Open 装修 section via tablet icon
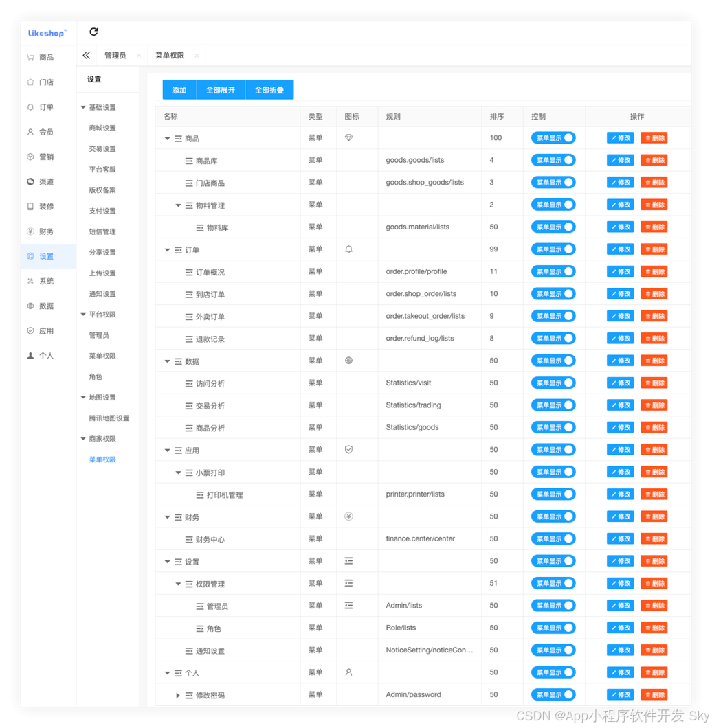Viewport: 712px width, 728px height. 31,207
